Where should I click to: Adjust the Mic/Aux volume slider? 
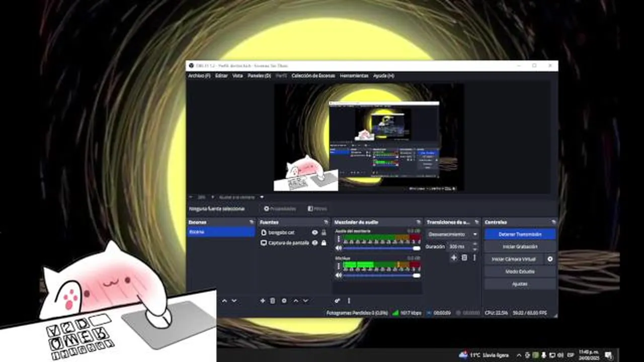[x=381, y=276]
